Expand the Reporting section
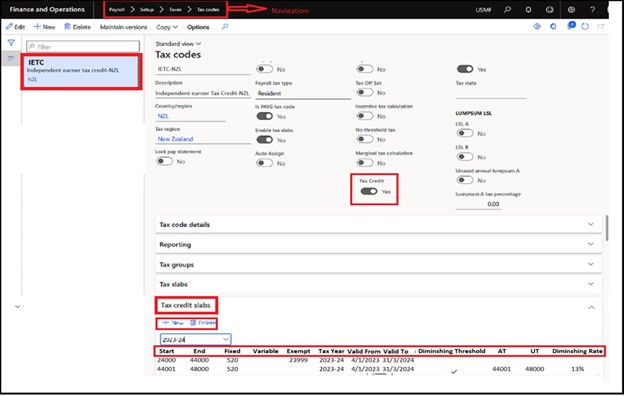The height and width of the screenshot is (396, 624). tap(378, 244)
